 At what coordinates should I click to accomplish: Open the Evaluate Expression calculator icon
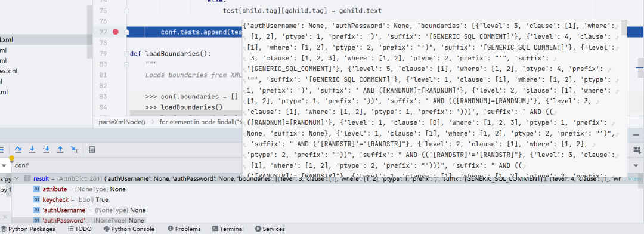92,150
